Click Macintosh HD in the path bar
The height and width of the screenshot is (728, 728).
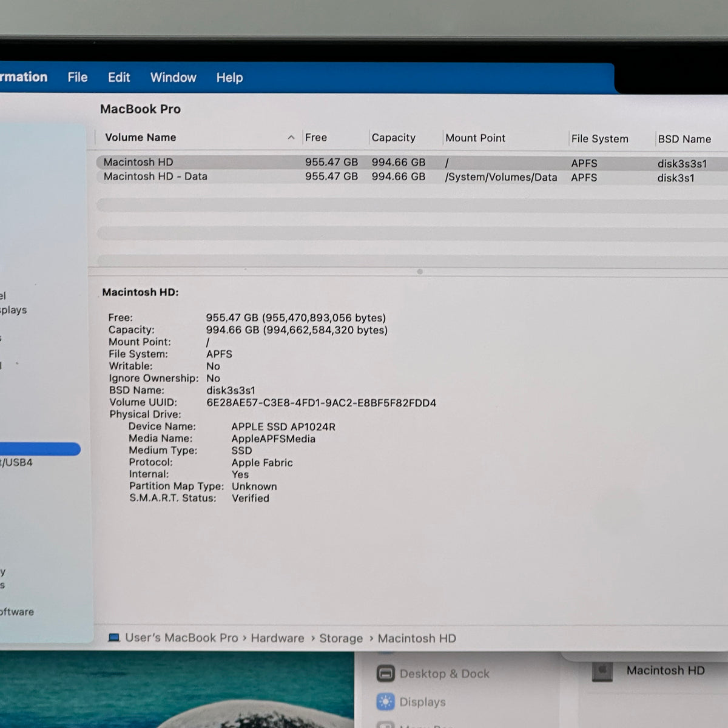(x=417, y=639)
